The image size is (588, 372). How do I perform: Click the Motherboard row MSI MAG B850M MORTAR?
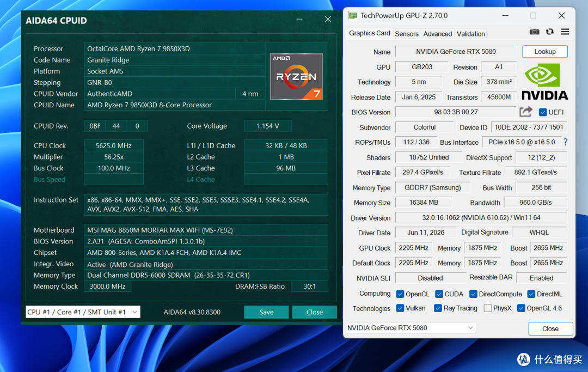[x=206, y=230]
